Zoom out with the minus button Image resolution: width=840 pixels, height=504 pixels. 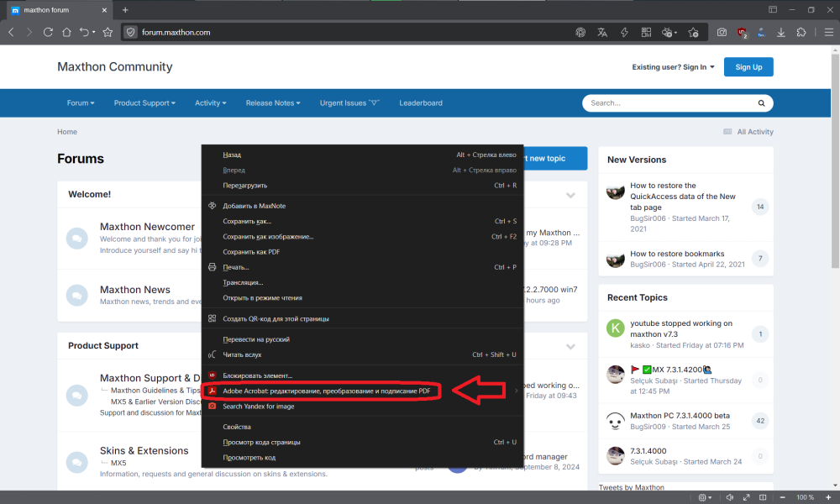tap(783, 497)
